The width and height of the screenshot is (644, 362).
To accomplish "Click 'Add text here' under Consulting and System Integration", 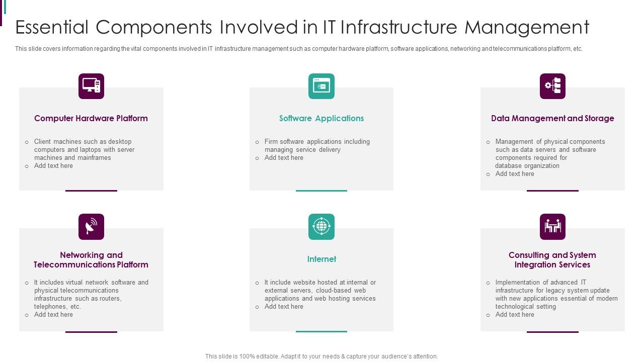I will tap(515, 315).
